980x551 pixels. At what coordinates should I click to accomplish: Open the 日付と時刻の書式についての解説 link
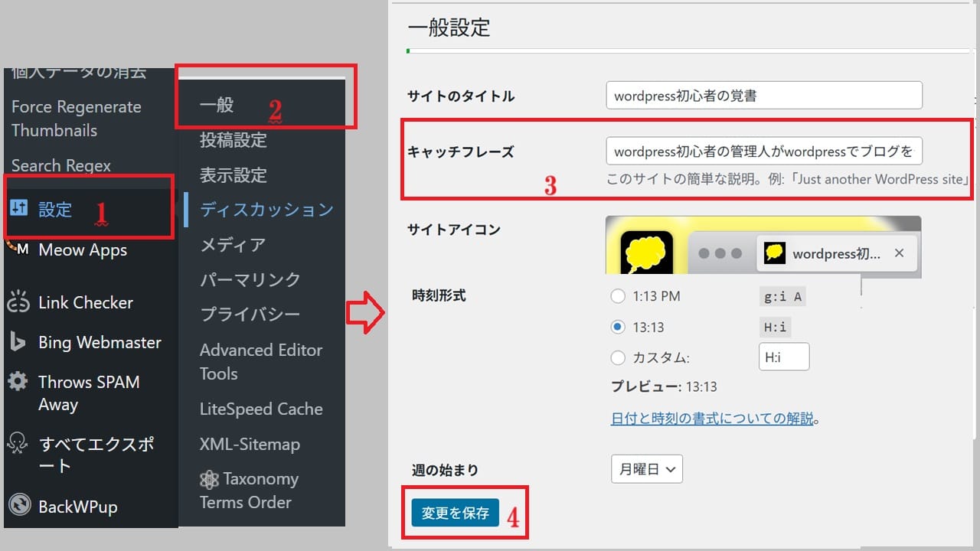pos(712,419)
